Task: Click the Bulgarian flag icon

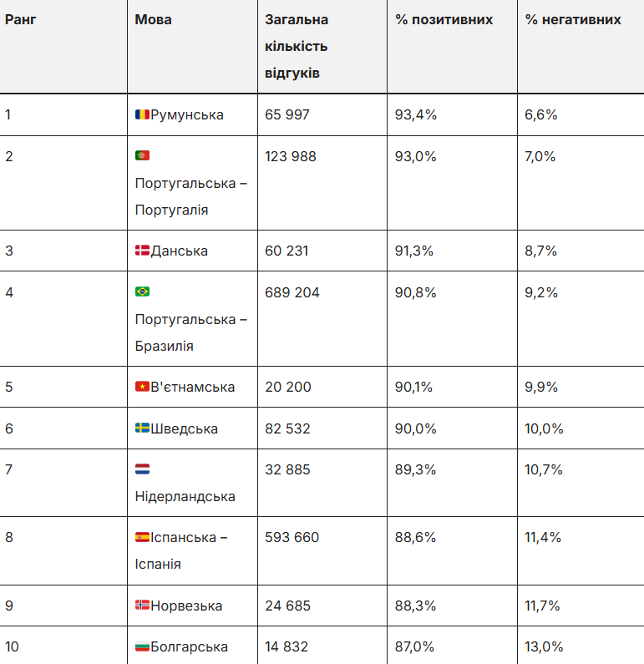Action: pyautogui.click(x=142, y=646)
